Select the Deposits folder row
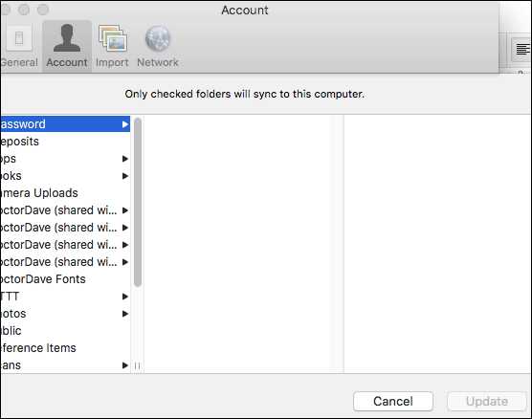Screen dimensions: 532x419 65,142
